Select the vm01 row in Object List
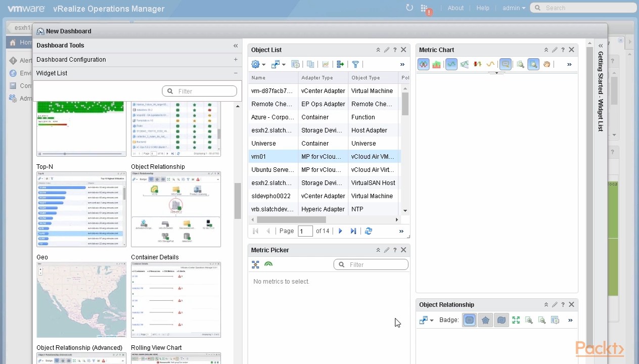This screenshot has width=639, height=364. tap(325, 157)
